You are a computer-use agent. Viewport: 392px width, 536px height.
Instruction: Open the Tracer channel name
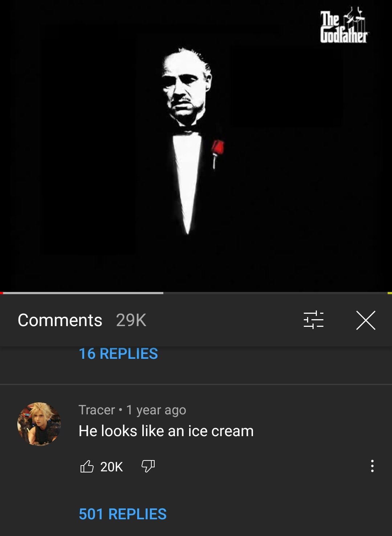(97, 410)
